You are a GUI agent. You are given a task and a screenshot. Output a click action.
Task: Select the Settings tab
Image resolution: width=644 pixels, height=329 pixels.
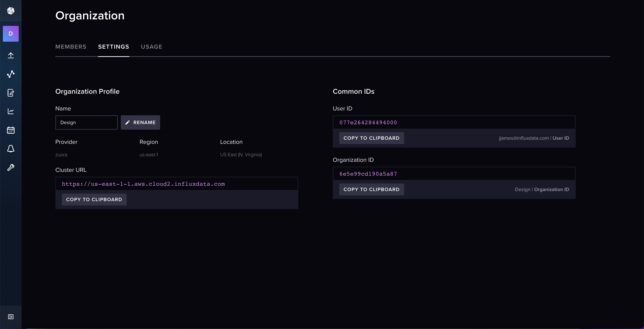pyautogui.click(x=114, y=47)
